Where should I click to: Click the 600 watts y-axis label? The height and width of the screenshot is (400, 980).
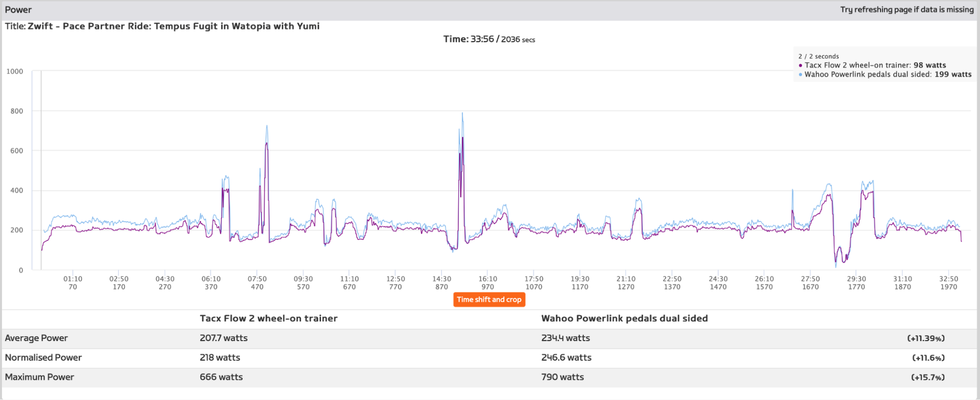(x=17, y=151)
